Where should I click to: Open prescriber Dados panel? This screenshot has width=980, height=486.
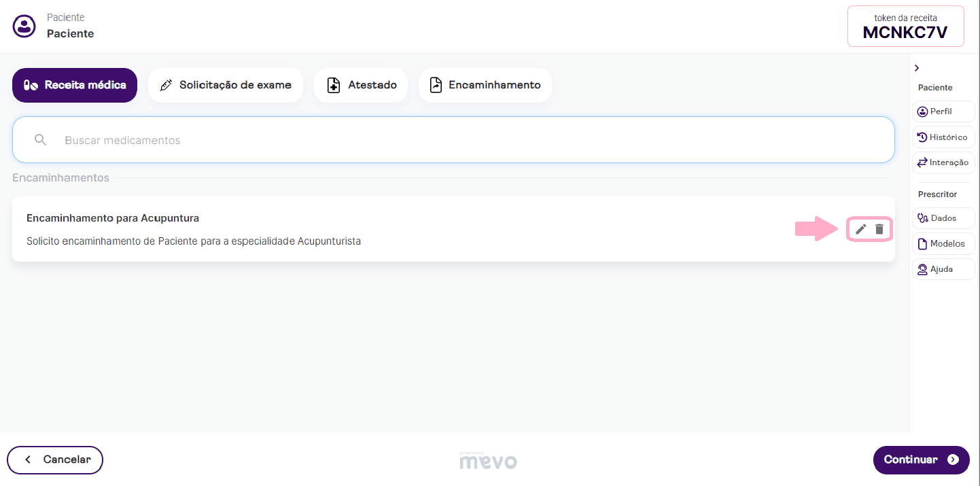(943, 218)
